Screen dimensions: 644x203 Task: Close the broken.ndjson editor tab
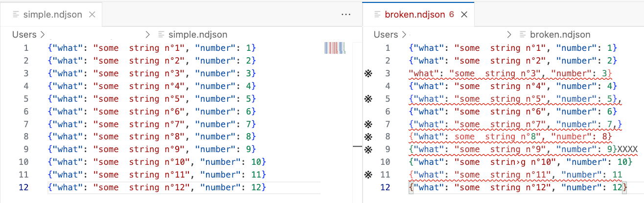464,15
